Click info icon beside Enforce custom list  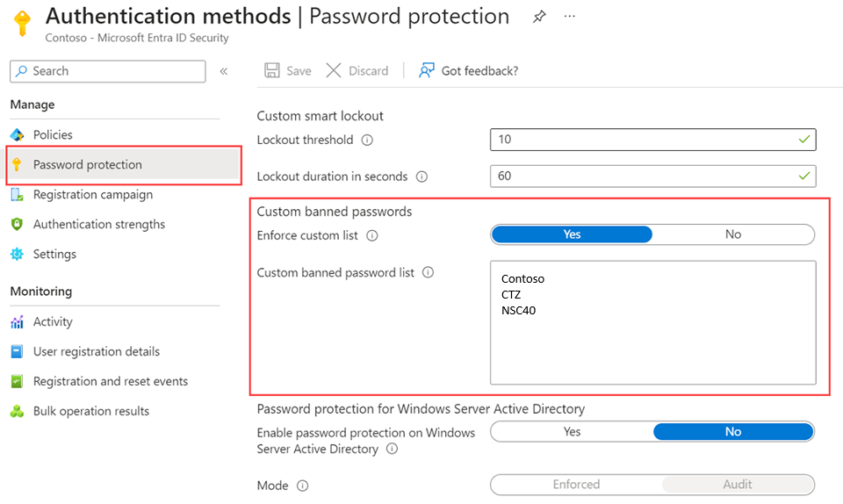pyautogui.click(x=372, y=235)
